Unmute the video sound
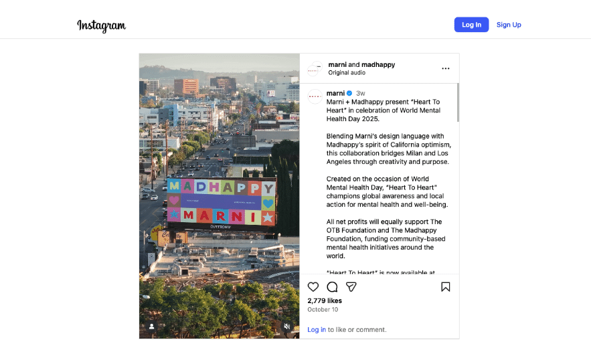 coord(286,327)
